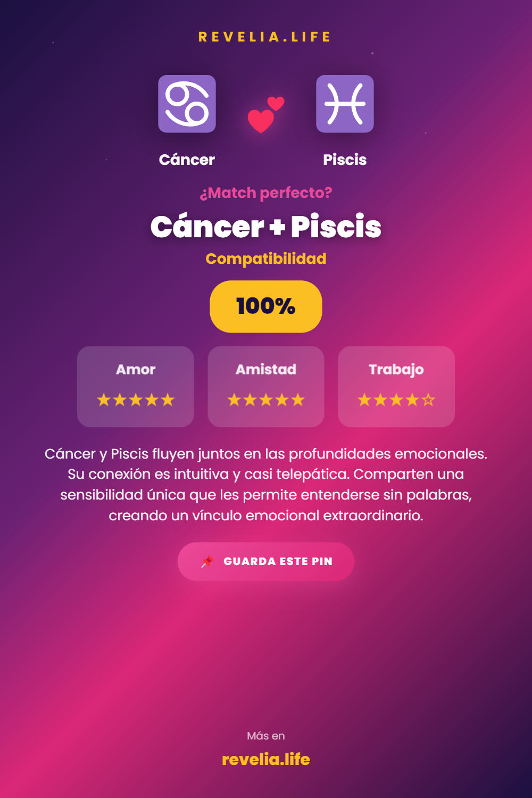532x798 pixels.
Task: Click the Amistad card label
Action: 266,369
